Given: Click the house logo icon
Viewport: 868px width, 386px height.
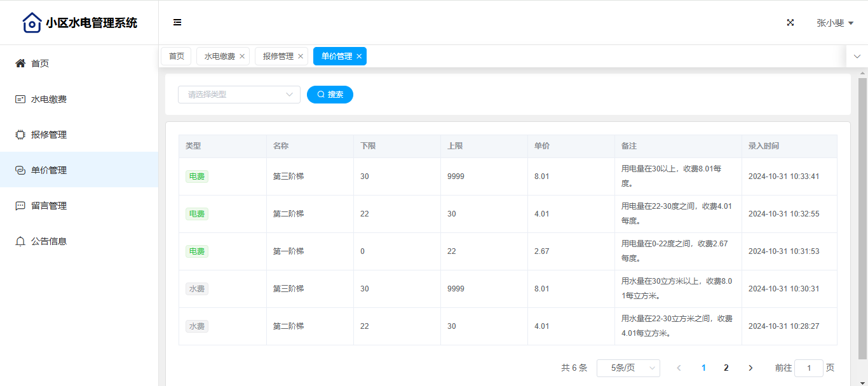Looking at the screenshot, I should tap(32, 23).
